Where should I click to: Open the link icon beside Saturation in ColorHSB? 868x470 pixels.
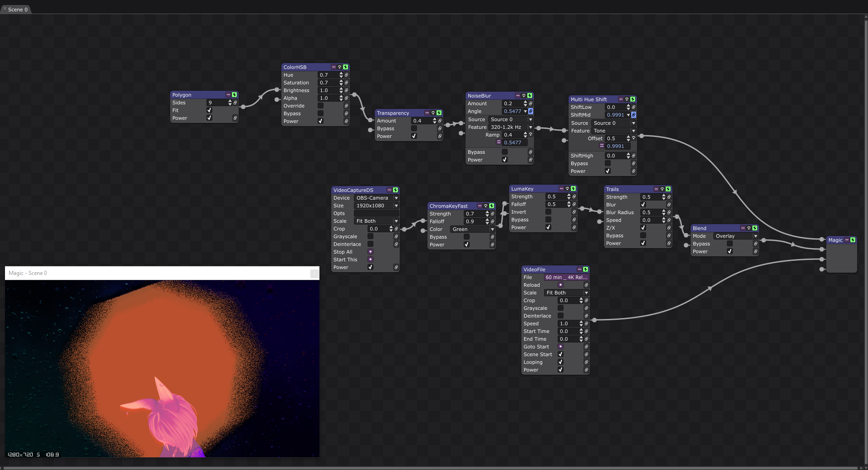coord(346,83)
